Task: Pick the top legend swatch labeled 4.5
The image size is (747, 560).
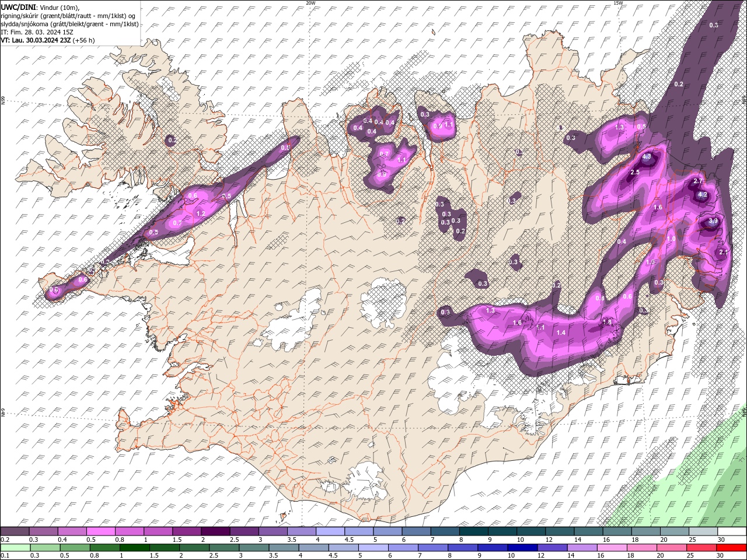Action: (x=359, y=531)
